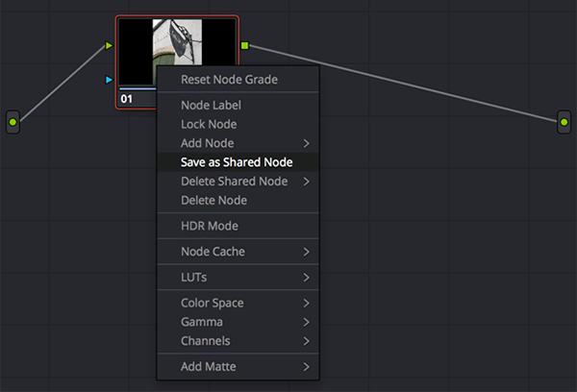Screen dimensions: 577x392
Task: Open the Gamma submenu
Action: (238, 322)
